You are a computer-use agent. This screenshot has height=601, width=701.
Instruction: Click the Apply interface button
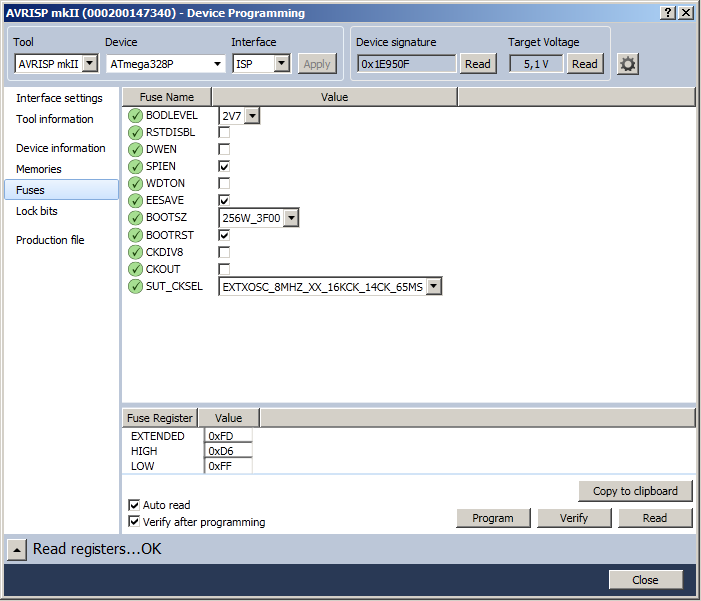point(317,64)
